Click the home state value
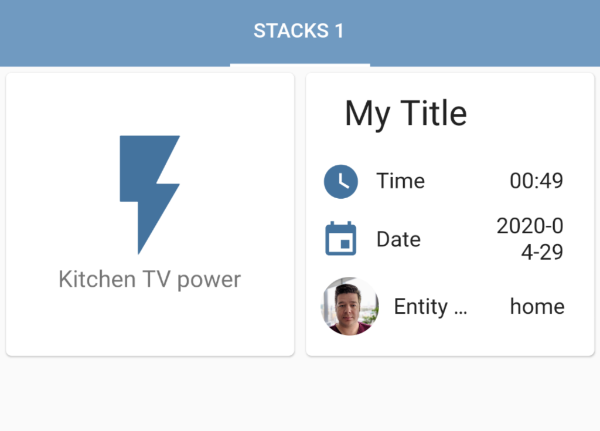The width and height of the screenshot is (600, 431). (x=537, y=307)
